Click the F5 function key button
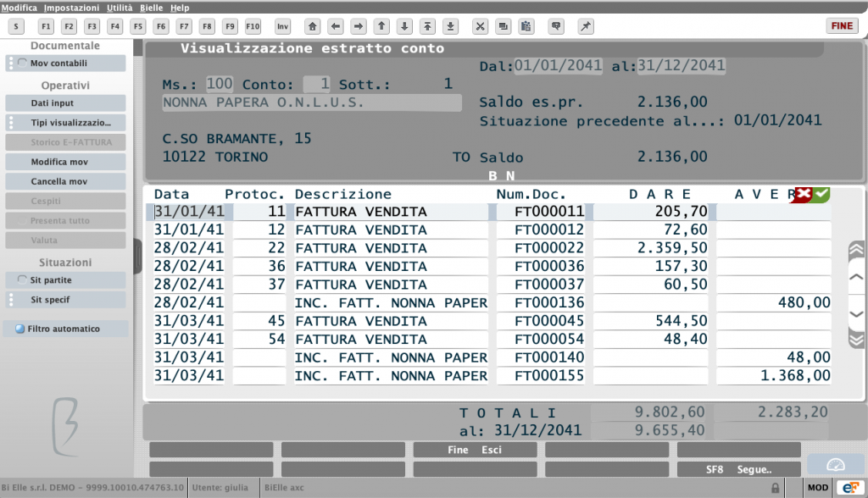868x498 pixels. 138,26
